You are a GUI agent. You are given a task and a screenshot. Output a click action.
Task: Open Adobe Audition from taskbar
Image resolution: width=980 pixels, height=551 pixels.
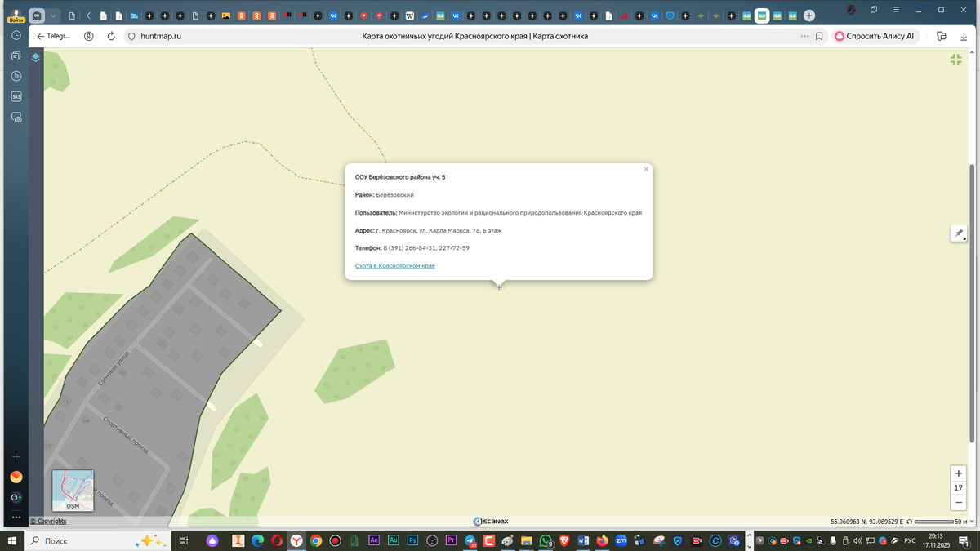[394, 540]
